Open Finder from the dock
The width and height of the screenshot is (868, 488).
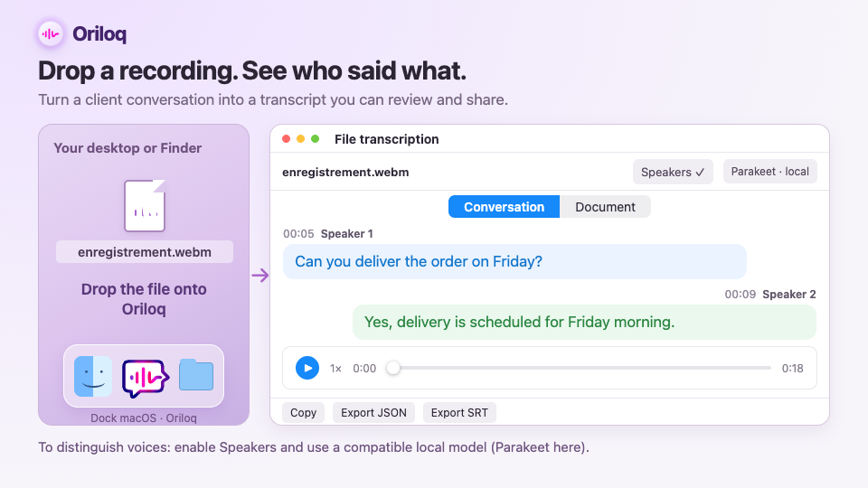click(93, 376)
